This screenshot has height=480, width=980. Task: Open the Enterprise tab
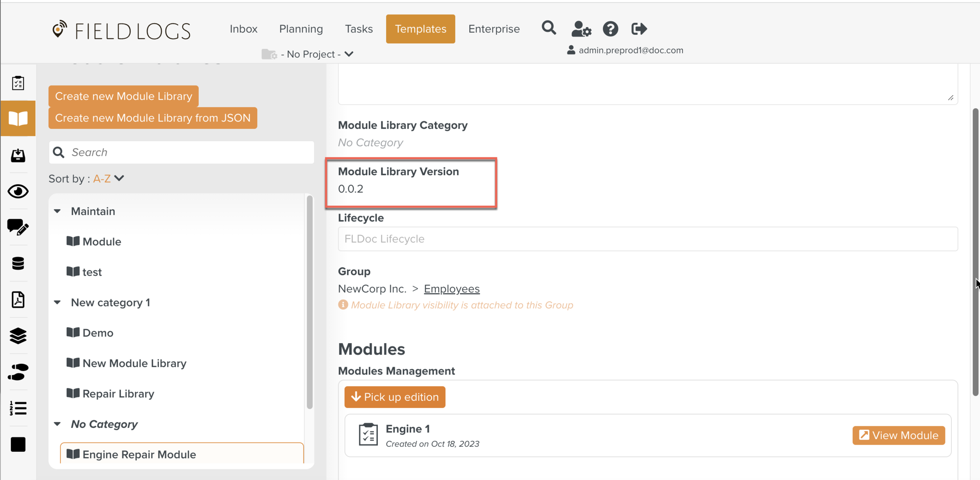click(x=494, y=29)
